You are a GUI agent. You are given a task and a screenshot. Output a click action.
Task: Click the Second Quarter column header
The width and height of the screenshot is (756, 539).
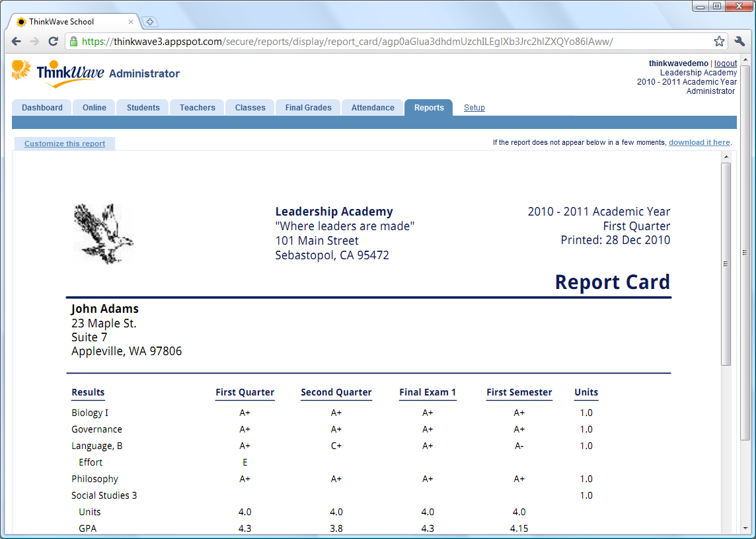click(336, 392)
